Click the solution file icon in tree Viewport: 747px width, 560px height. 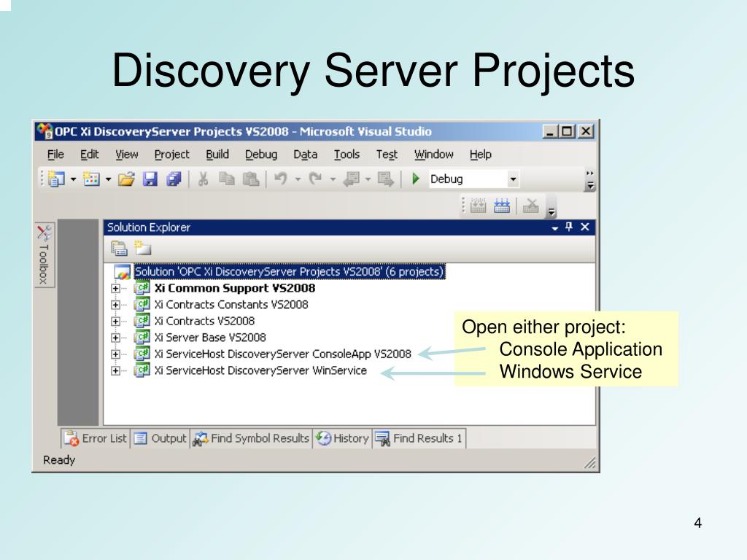122,272
